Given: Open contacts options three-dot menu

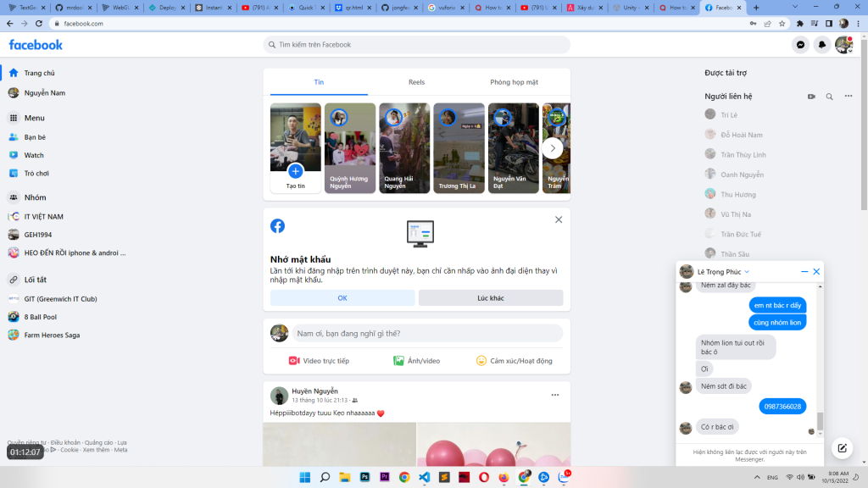Looking at the screenshot, I should [849, 97].
